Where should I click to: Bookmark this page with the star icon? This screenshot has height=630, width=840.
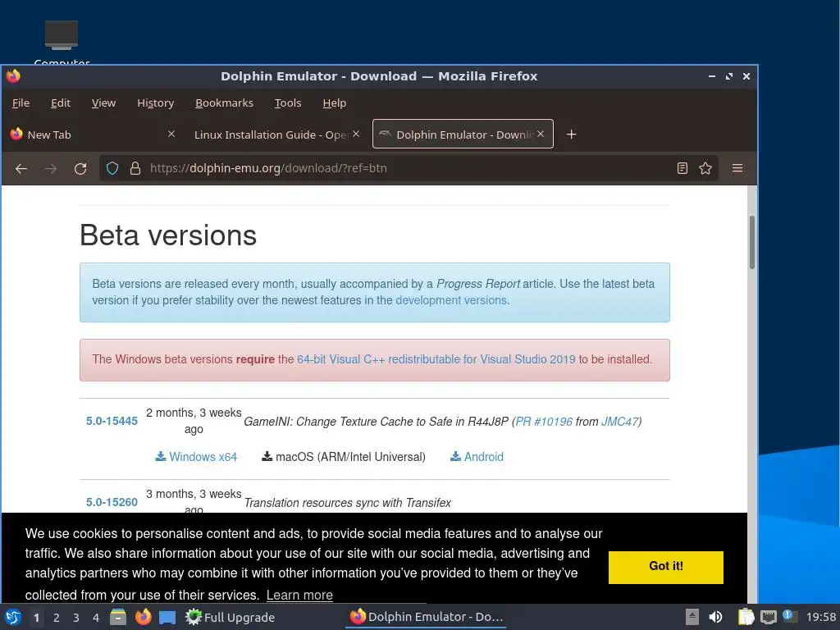point(705,168)
